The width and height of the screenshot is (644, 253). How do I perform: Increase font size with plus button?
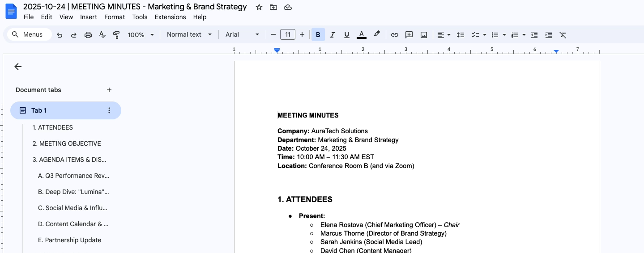[x=302, y=34]
